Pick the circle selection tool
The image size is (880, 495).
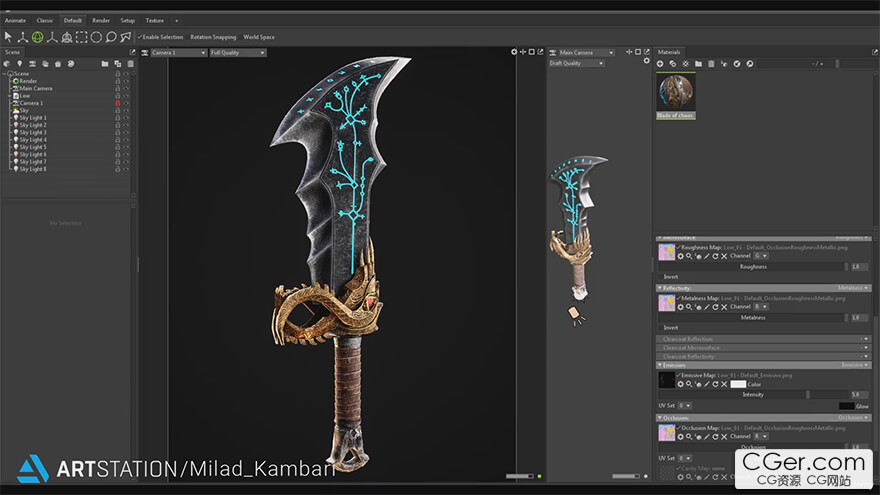coord(97,37)
